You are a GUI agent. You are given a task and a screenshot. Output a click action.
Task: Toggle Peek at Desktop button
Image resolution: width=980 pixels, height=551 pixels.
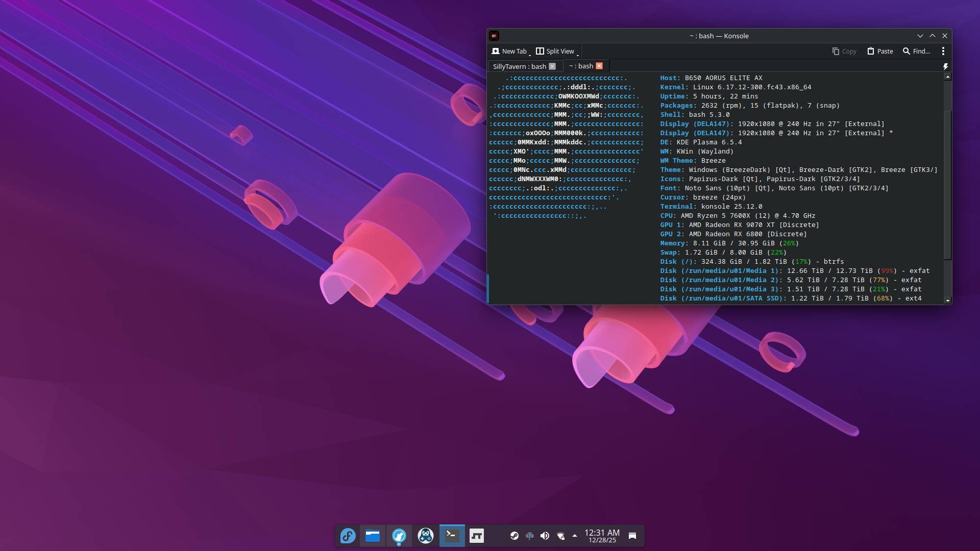(x=632, y=536)
